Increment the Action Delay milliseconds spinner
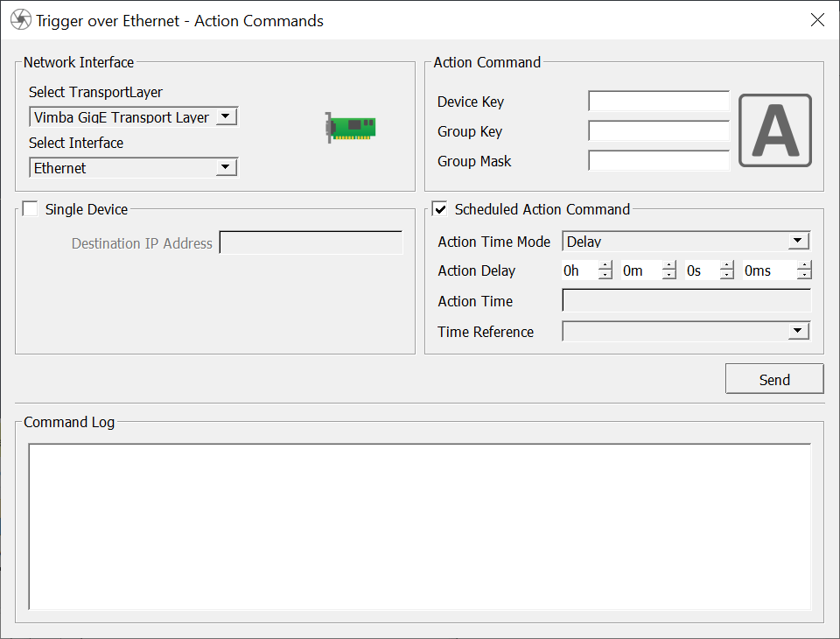 (x=804, y=266)
